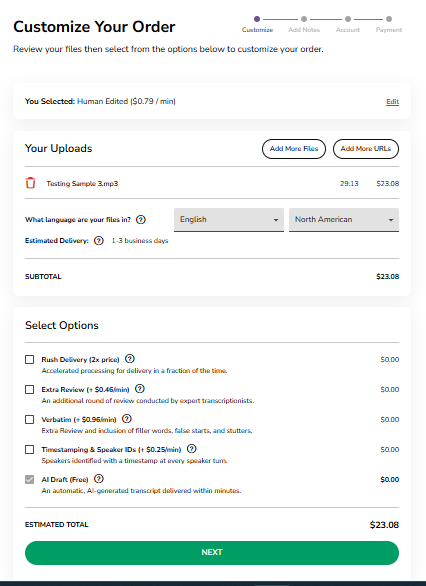Image resolution: width=426 pixels, height=586 pixels.
Task: Show Timestamping & Speaker IDs help icon
Action: (191, 448)
